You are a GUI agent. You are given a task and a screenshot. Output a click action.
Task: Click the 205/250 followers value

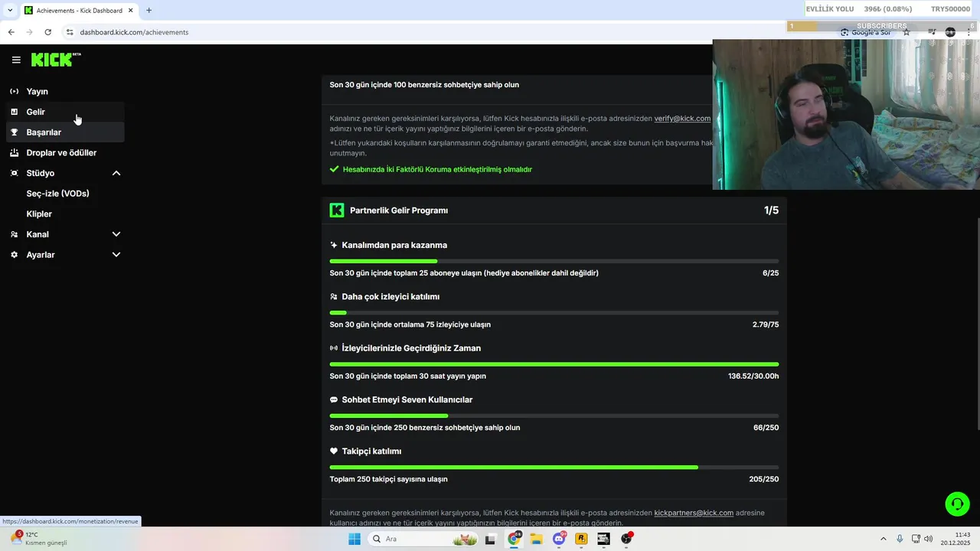click(764, 479)
